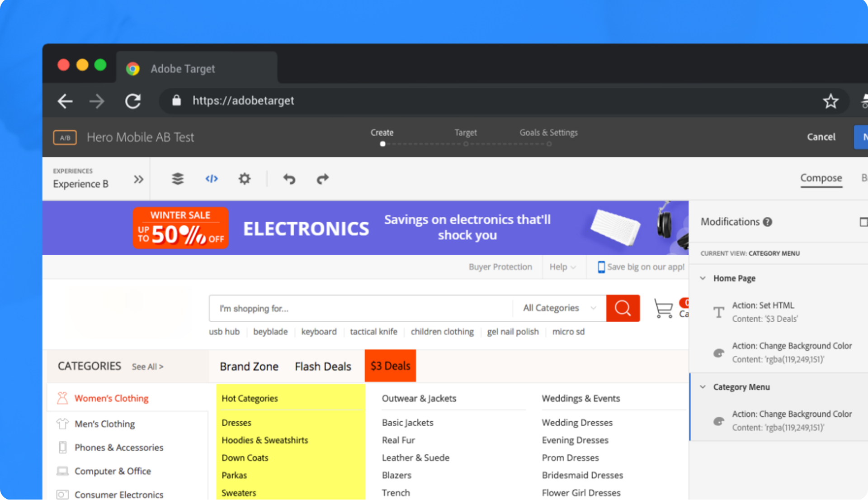Click the browser forward arrow

(x=97, y=101)
